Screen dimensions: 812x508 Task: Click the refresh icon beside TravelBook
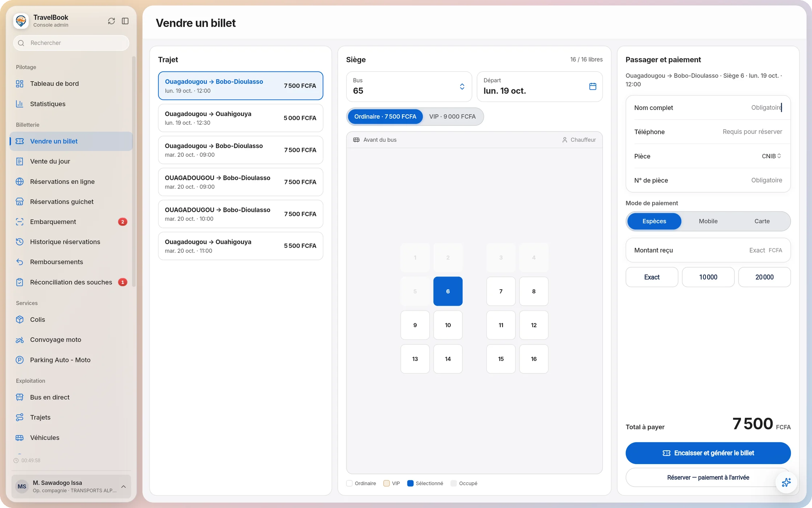(111, 21)
